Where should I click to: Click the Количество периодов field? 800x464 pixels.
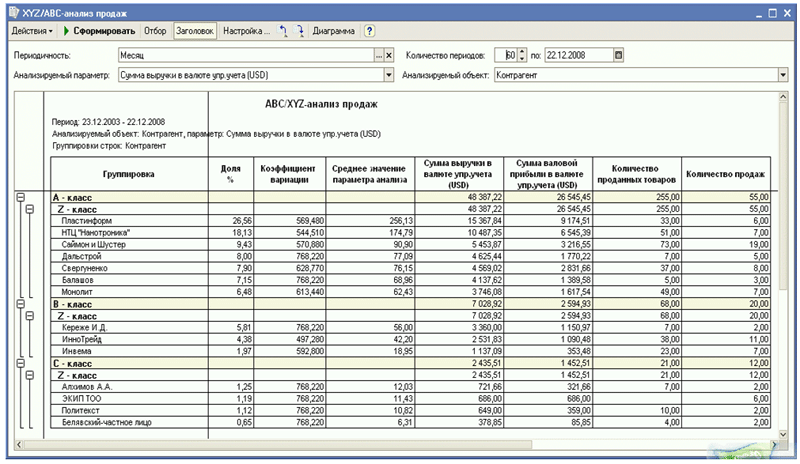506,55
